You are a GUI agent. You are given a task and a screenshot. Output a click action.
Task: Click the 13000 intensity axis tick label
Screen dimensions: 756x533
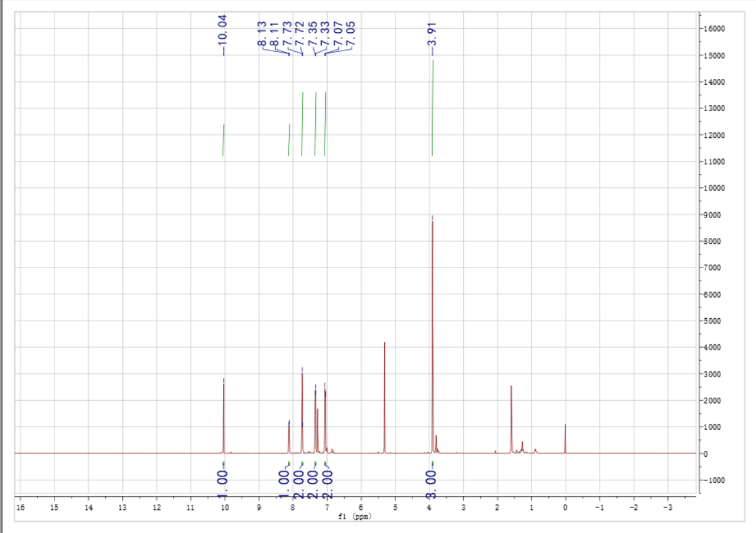tap(715, 108)
